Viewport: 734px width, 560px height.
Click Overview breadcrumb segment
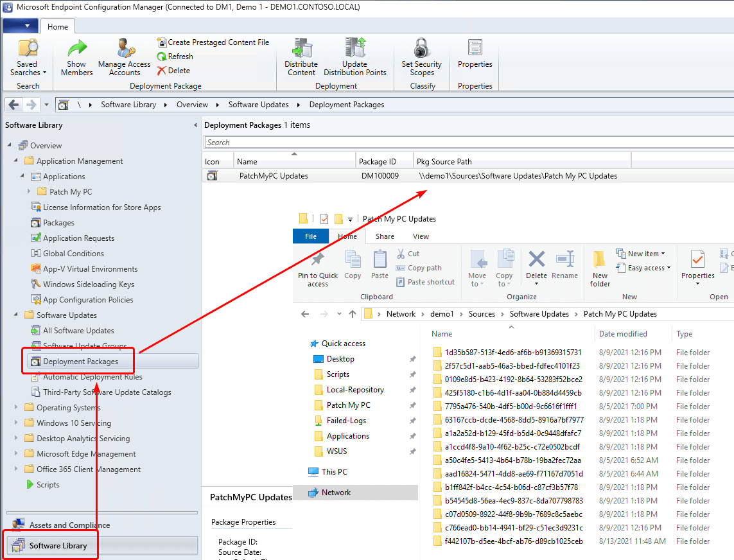pos(192,105)
